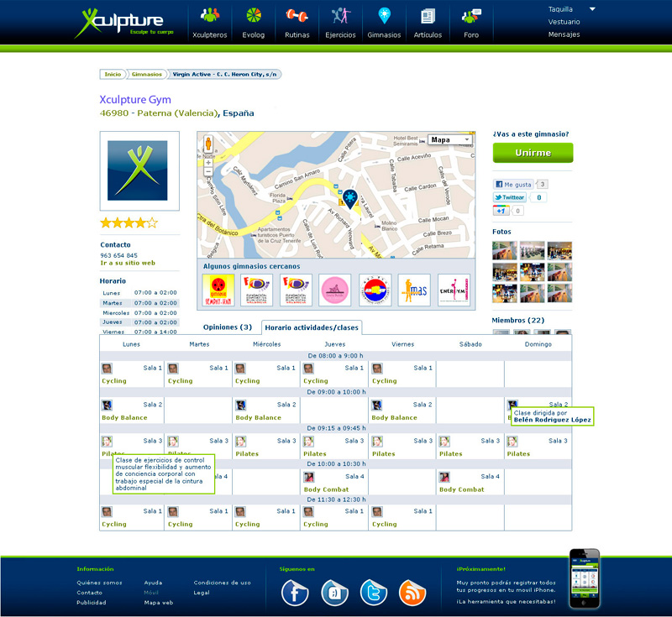672x617 pixels.
Task: Click the green Unirme button
Action: pos(533,153)
